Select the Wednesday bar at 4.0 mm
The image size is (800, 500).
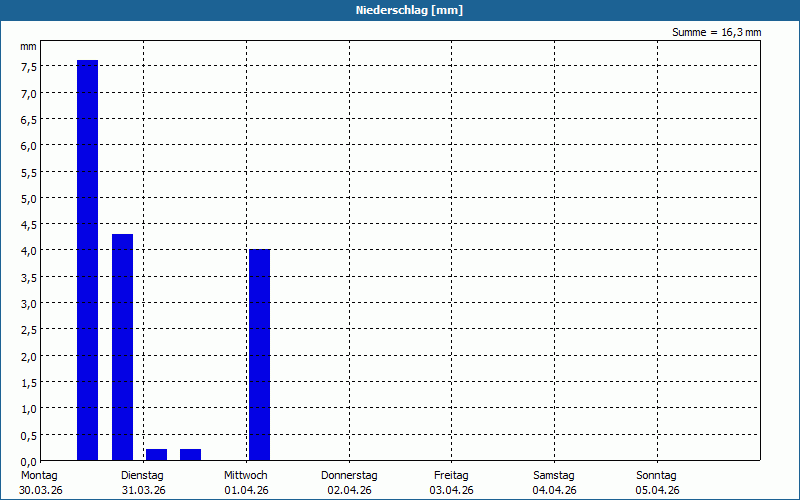[260, 355]
